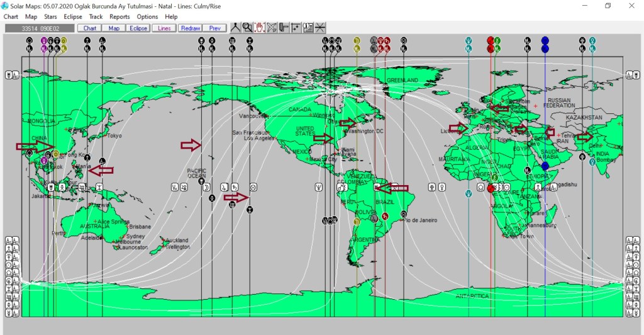
Task: Click the star-point plotting toolbar icon
Action: pos(296,28)
